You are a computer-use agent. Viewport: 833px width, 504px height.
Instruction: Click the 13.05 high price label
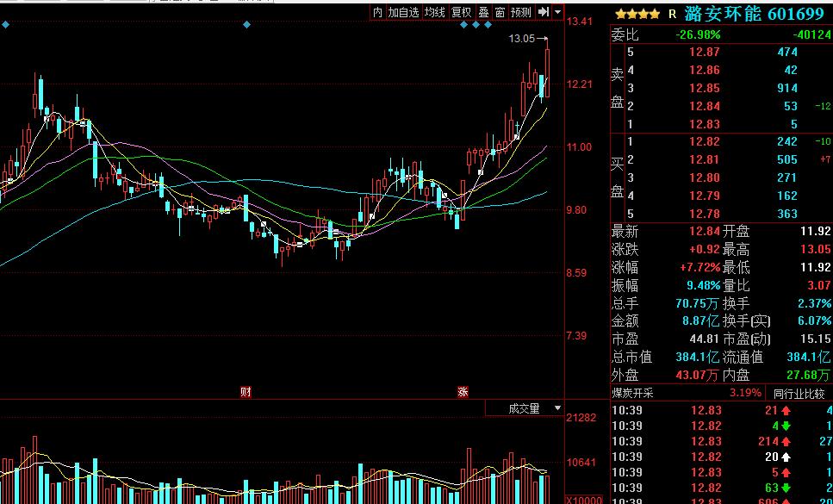pos(522,38)
